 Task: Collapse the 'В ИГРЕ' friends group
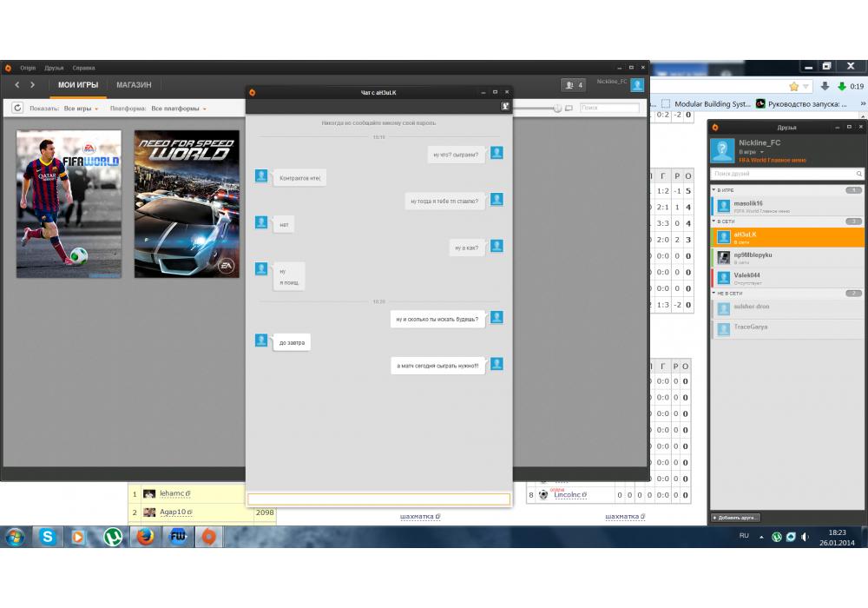pyautogui.click(x=714, y=190)
